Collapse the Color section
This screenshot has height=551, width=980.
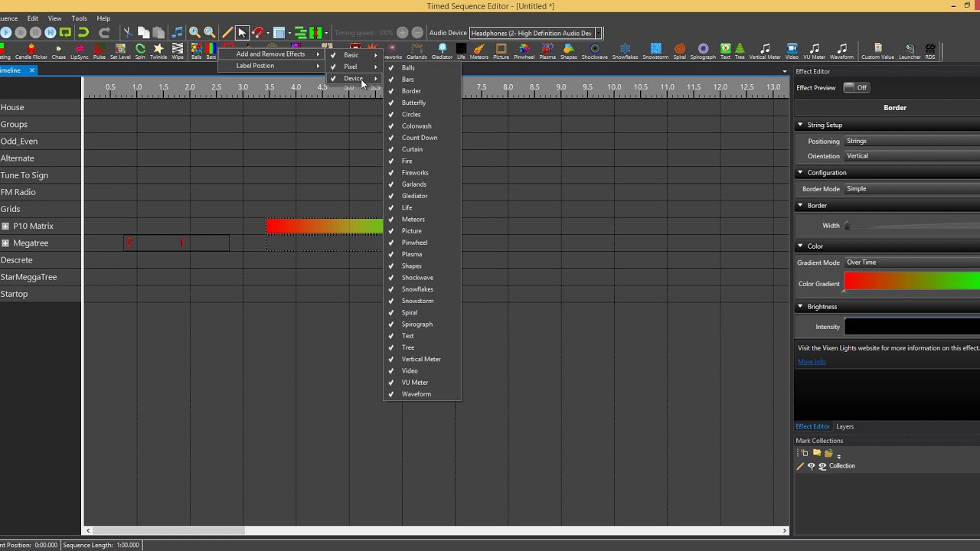pos(800,246)
